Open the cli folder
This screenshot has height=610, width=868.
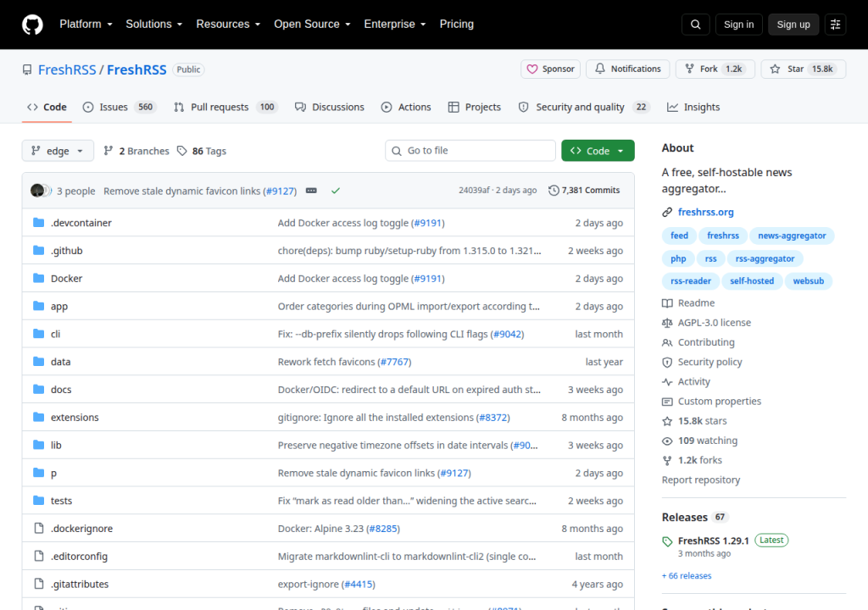(55, 334)
